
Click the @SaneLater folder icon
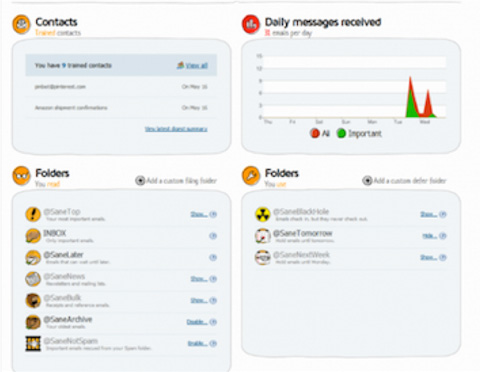(x=33, y=257)
